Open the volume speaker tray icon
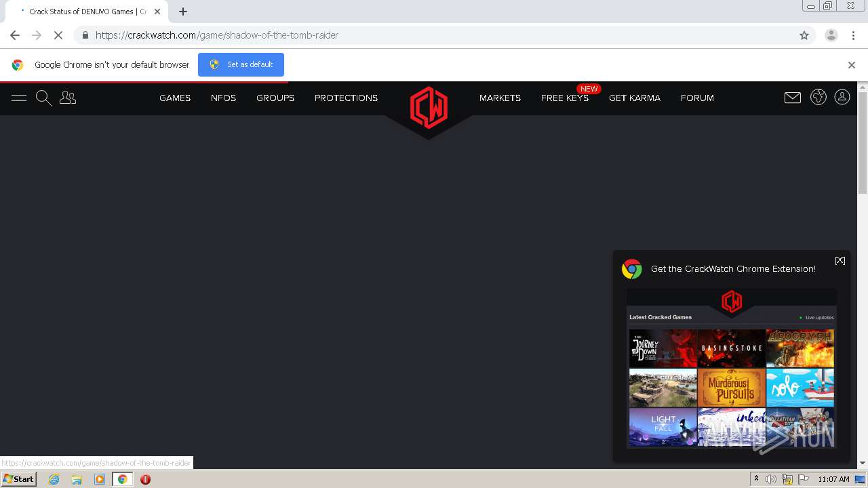This screenshot has width=868, height=488. (x=771, y=479)
